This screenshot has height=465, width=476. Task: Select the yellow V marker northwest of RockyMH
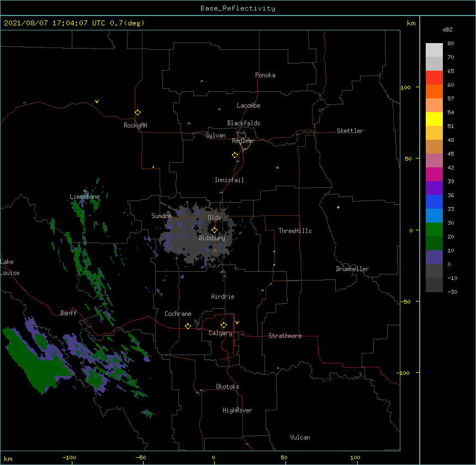pos(97,102)
